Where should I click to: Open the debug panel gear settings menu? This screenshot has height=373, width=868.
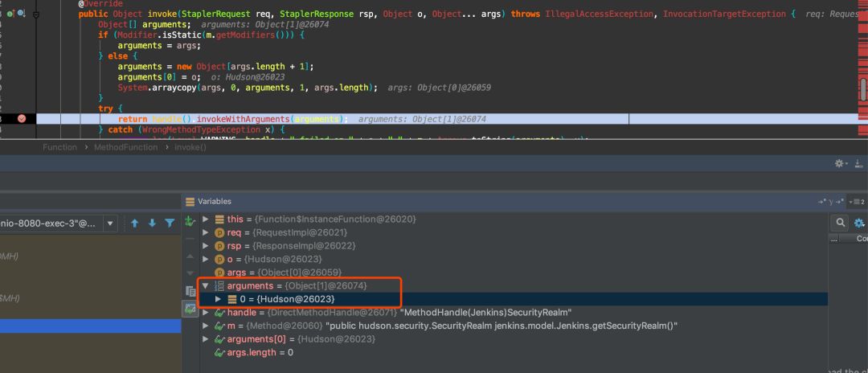pos(841,163)
